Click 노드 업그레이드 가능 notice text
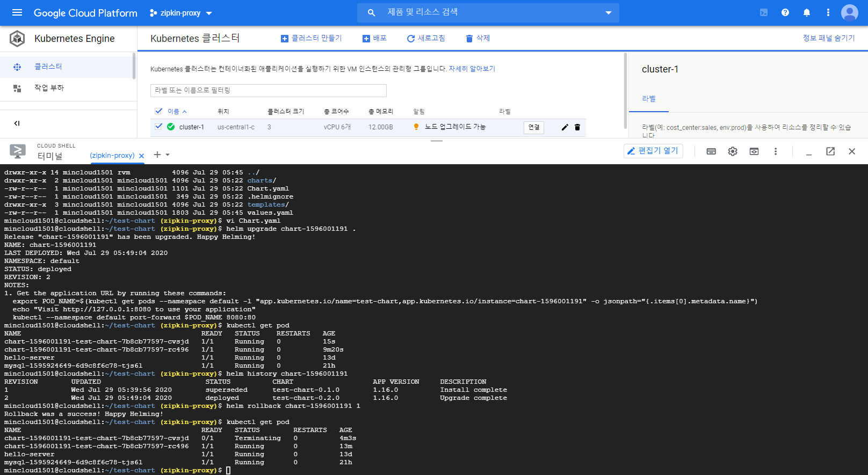This screenshot has width=868, height=475. 455,127
